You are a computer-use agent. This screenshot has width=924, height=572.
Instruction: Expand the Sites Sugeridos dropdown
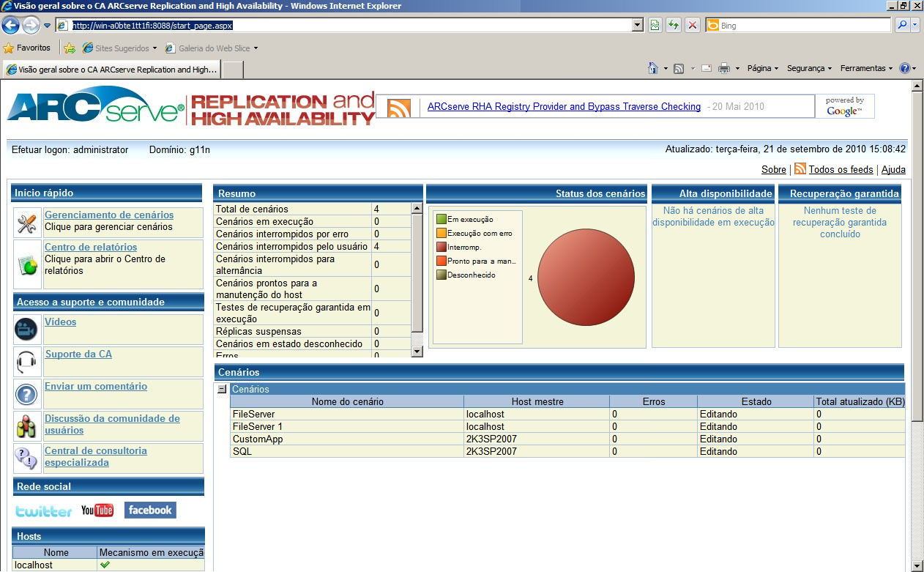(154, 49)
